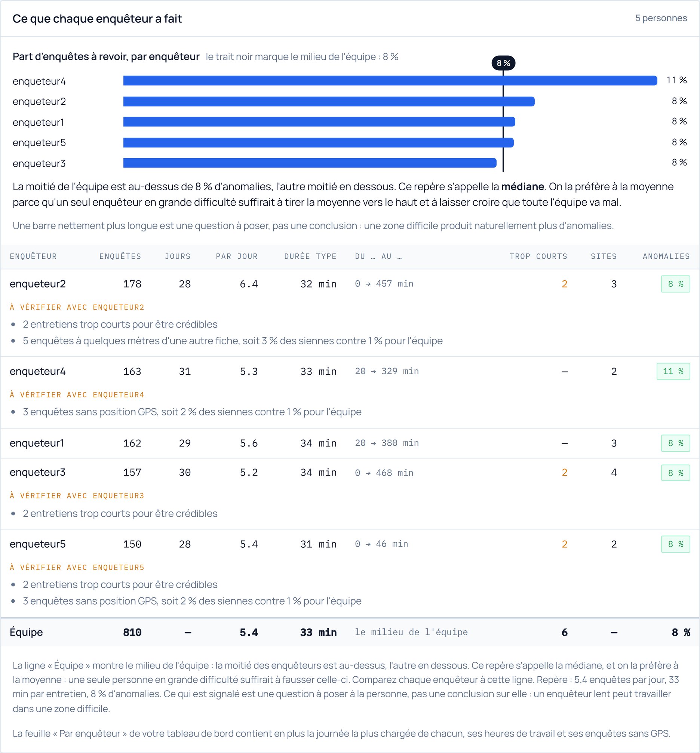Click the green '11 %' badge in enqueteur4 row

[x=673, y=372]
